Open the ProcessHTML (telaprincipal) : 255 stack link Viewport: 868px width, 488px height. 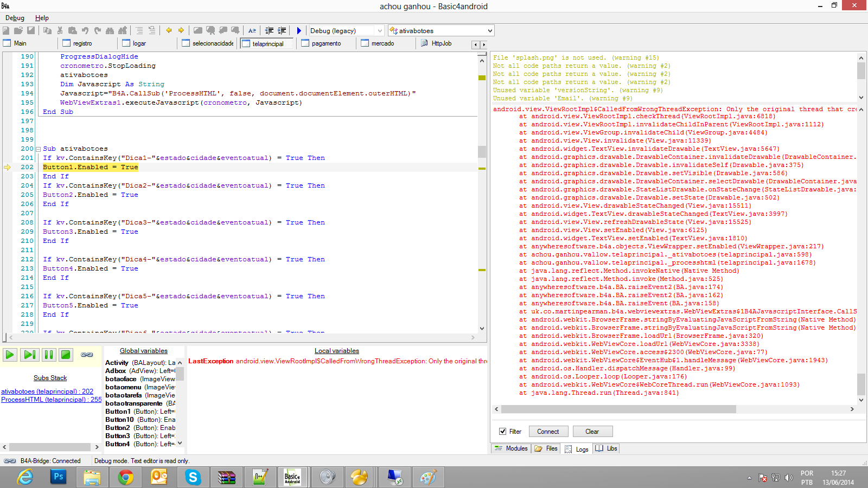point(51,400)
